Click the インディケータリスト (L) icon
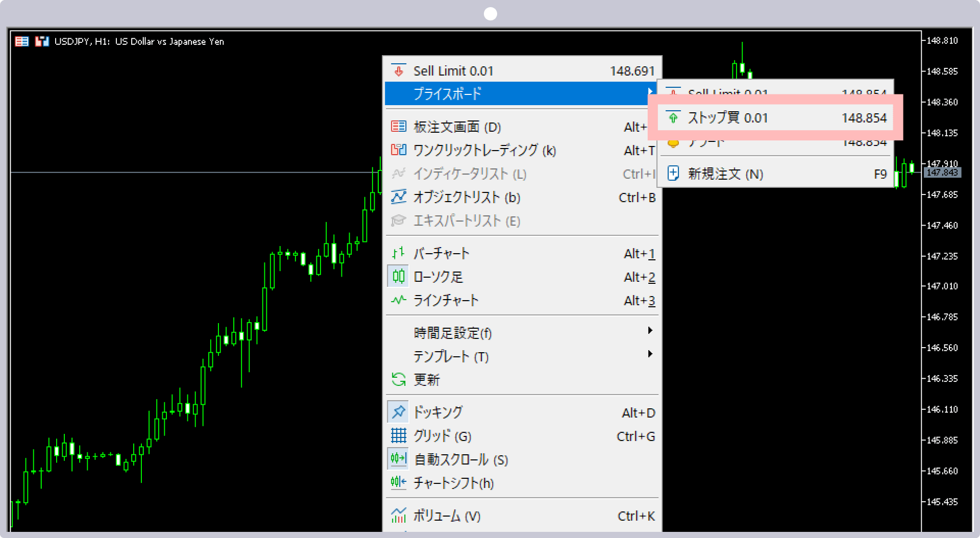The image size is (980, 538). pos(398,174)
